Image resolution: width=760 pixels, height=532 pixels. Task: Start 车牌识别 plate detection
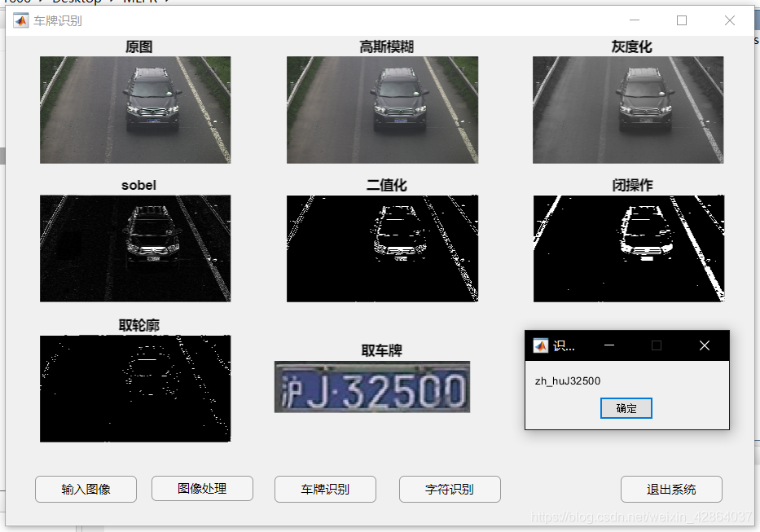[x=325, y=489]
